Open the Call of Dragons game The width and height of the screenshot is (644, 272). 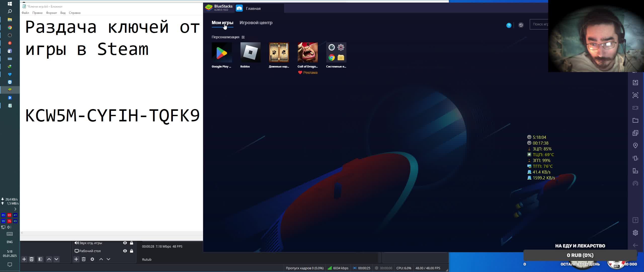tap(307, 52)
